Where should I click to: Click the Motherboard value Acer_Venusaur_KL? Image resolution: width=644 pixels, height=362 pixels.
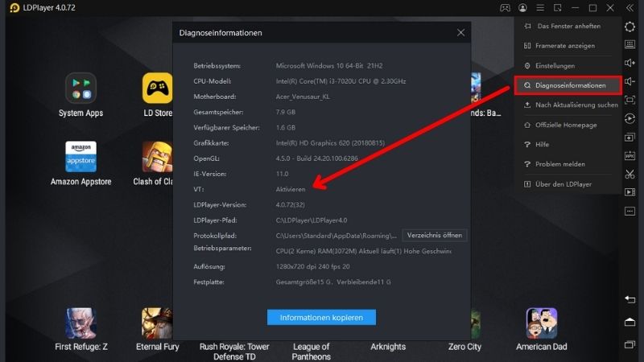[303, 97]
